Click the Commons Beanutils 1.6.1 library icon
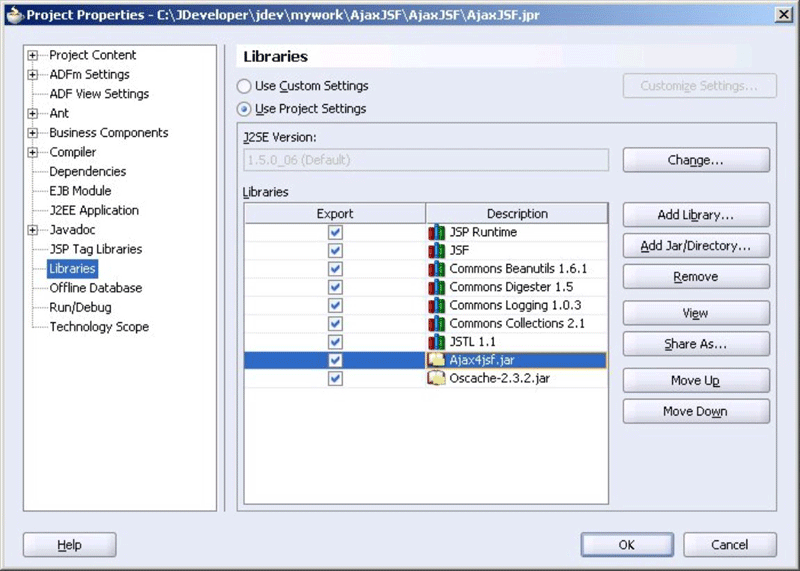800x571 pixels. pos(436,269)
